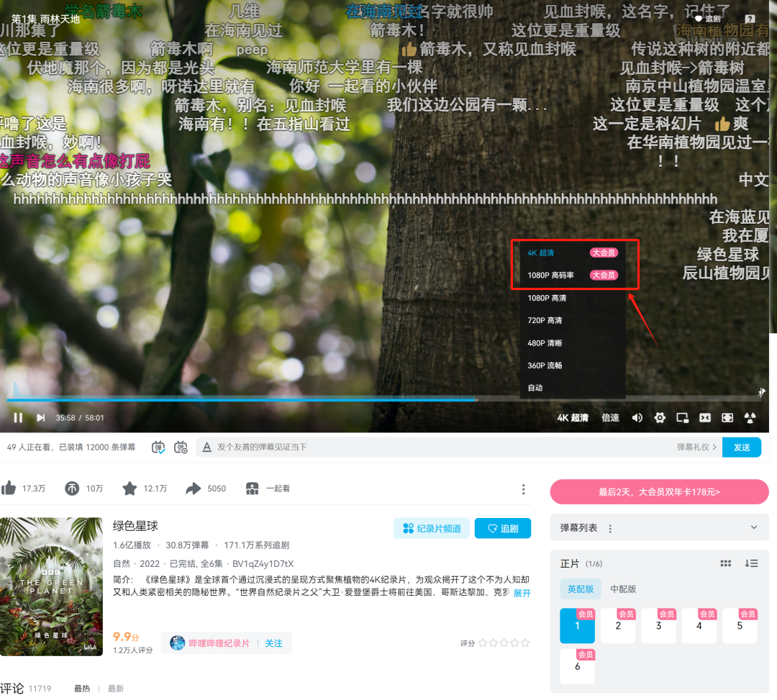Rate five stars in 评分
This screenshot has height=700, width=777.
525,643
